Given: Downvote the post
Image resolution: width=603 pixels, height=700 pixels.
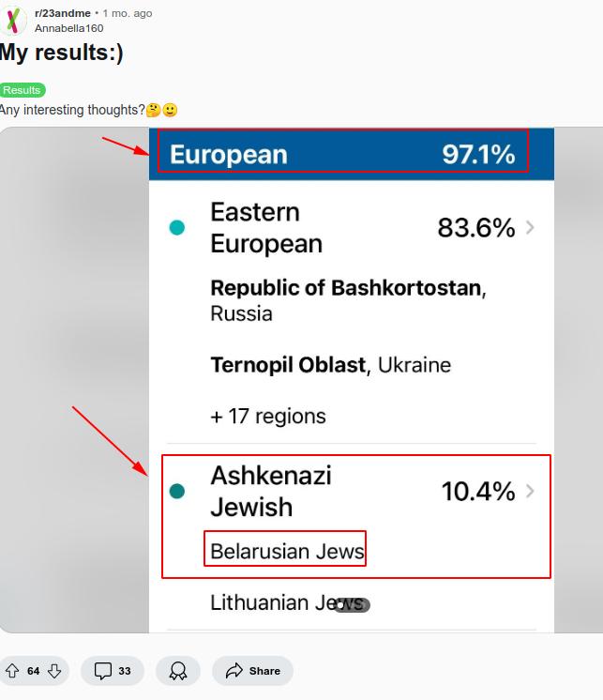Looking at the screenshot, I should point(54,671).
